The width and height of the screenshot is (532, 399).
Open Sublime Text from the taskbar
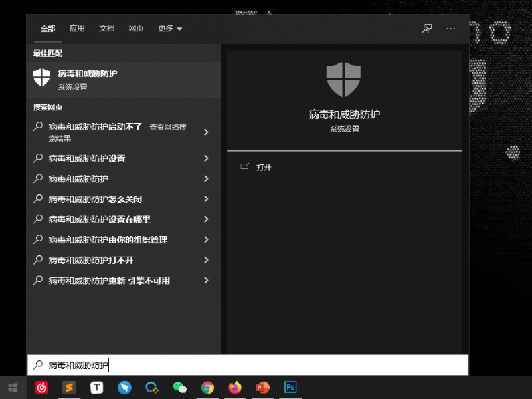69,388
